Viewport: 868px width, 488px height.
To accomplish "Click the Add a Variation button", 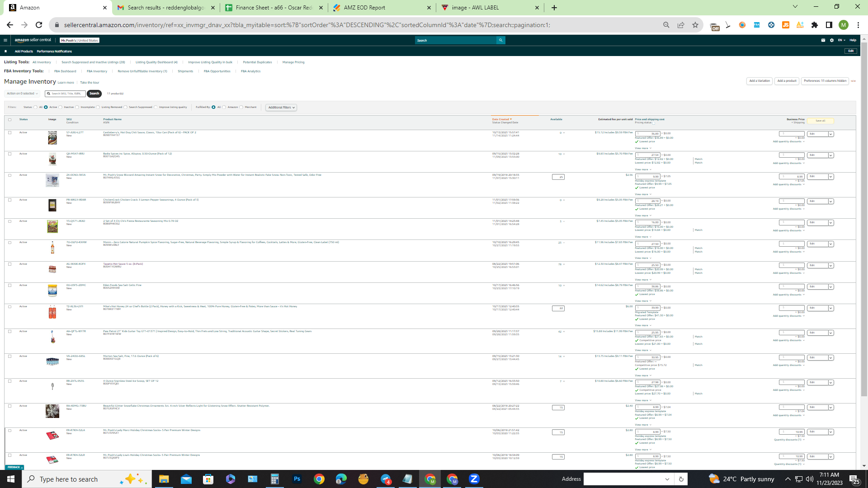I will (759, 81).
